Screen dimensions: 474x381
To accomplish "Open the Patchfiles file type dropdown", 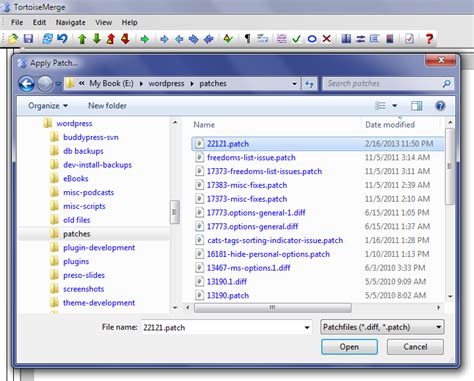I will [x=382, y=327].
